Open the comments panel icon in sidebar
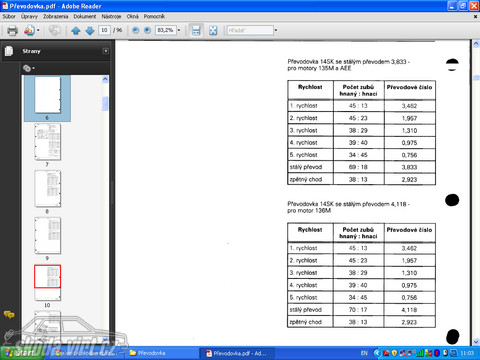The width and height of the screenshot is (480, 360). (9, 314)
